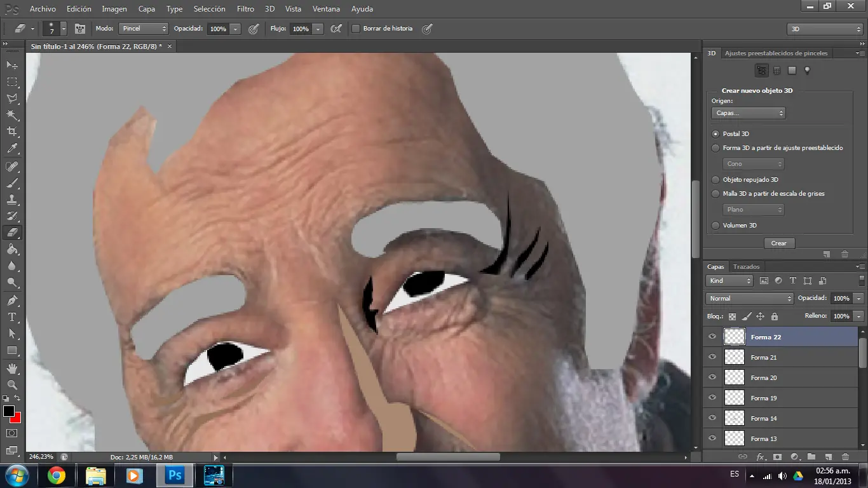Open the brush panel toggle icon

click(80, 29)
